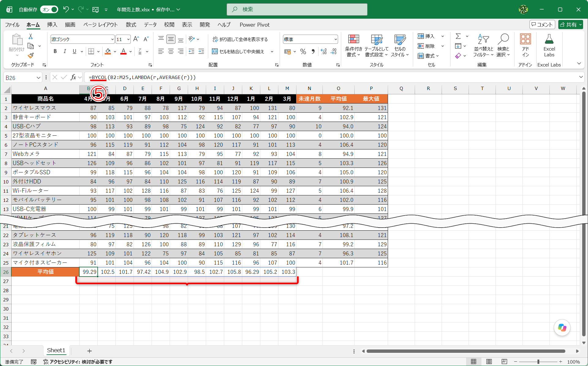Click Decrease Decimal icon
Viewport: 588px width, 366px height.
(334, 51)
